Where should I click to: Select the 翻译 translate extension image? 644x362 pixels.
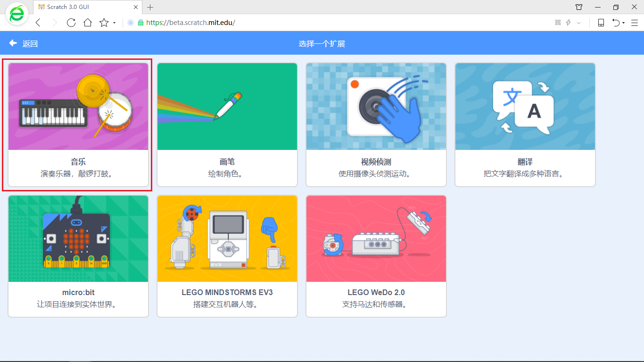coord(525,107)
